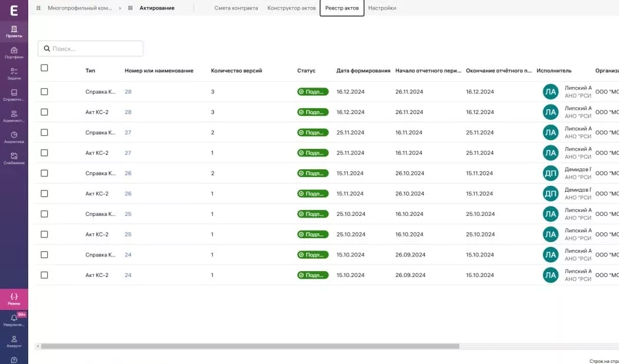Select checkbox for Акт КС-2 number 24
Screen dimensions: 619x364
[x=44, y=275]
